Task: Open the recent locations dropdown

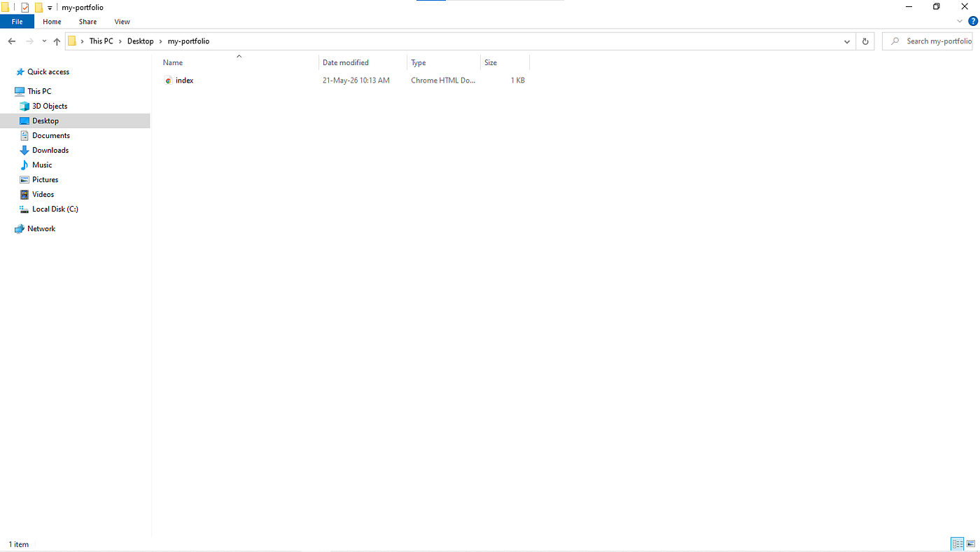Action: point(44,41)
